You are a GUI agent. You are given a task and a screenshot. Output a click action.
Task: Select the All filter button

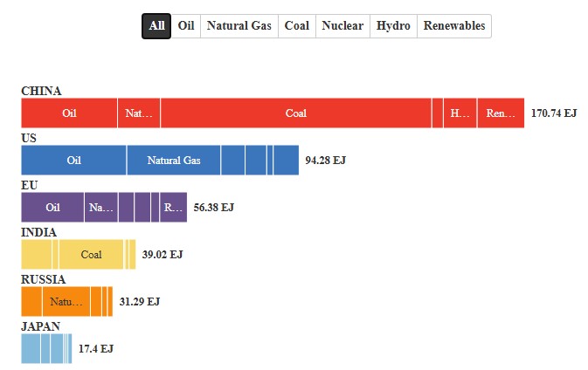click(x=156, y=26)
